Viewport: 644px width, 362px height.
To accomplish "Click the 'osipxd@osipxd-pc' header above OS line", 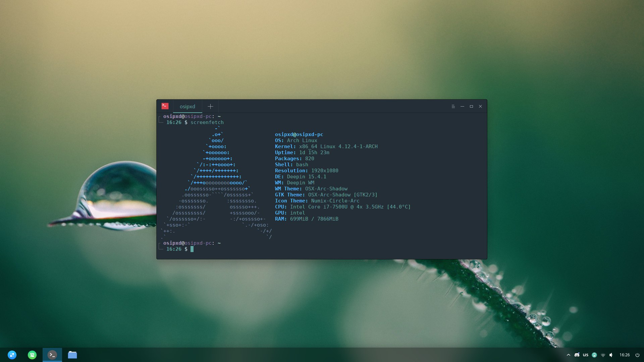I will 299,134.
